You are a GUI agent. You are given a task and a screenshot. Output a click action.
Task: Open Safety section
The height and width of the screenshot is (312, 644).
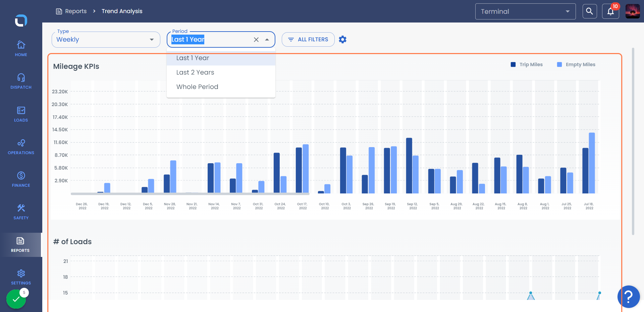pos(21,212)
